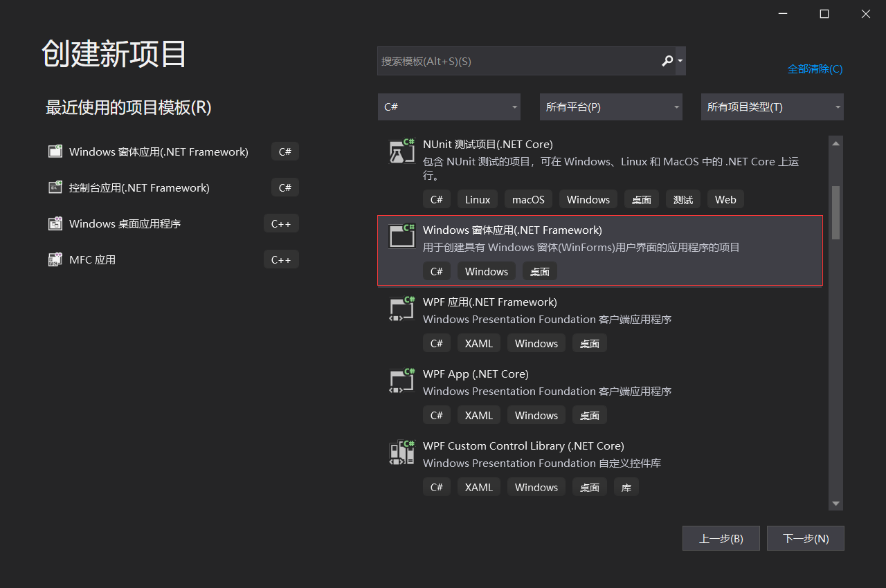Click the C# badge beside recent 控制台应用
886x588 pixels.
point(285,187)
